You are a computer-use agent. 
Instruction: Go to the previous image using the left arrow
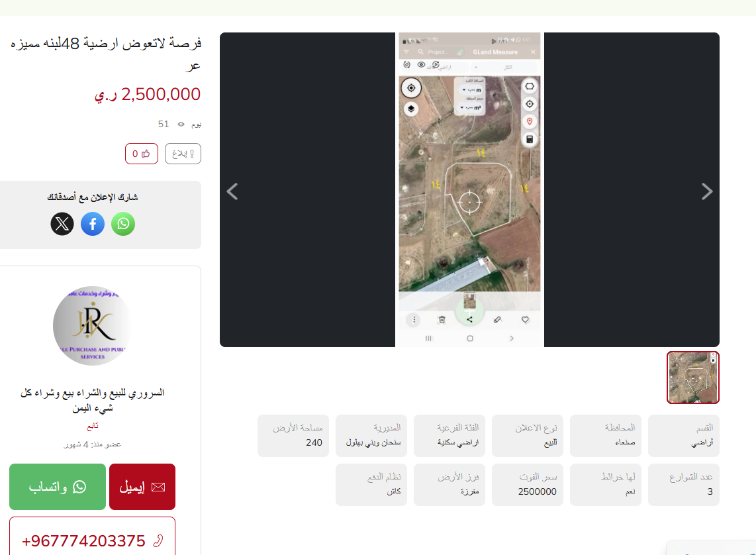pos(232,191)
